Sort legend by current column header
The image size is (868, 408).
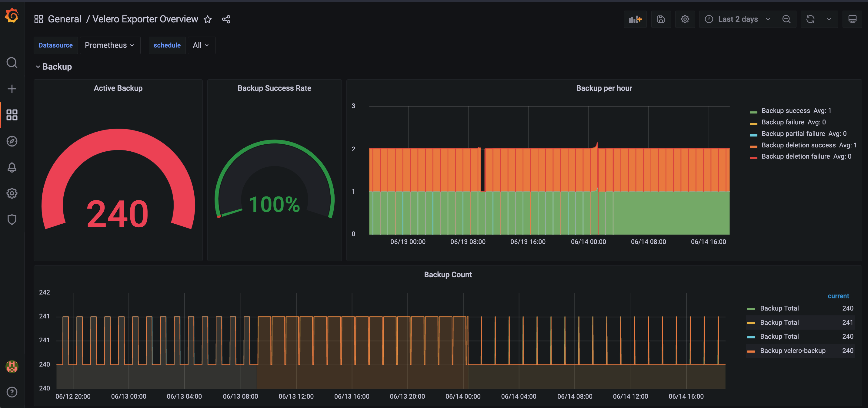coord(838,296)
